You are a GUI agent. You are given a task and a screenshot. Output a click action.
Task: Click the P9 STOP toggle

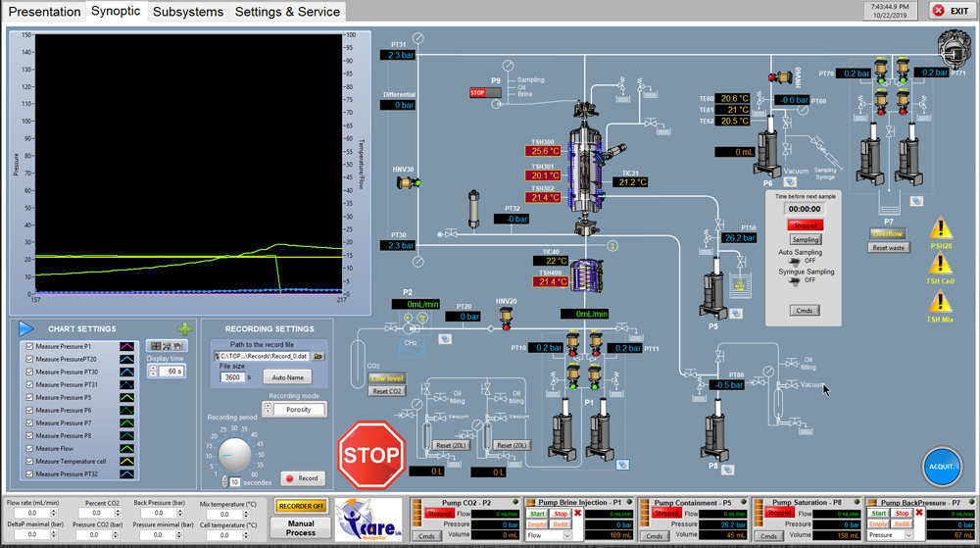(x=485, y=92)
